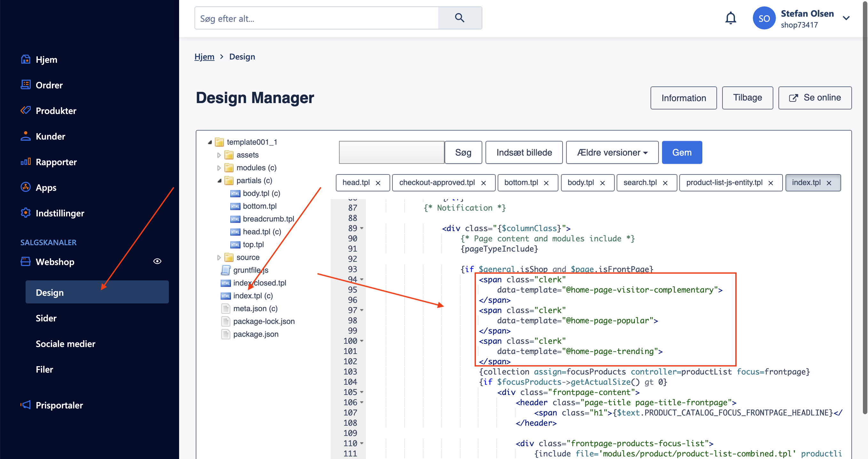Image resolution: width=868 pixels, height=459 pixels.
Task: Toggle fold marker at line 105
Action: (362, 392)
